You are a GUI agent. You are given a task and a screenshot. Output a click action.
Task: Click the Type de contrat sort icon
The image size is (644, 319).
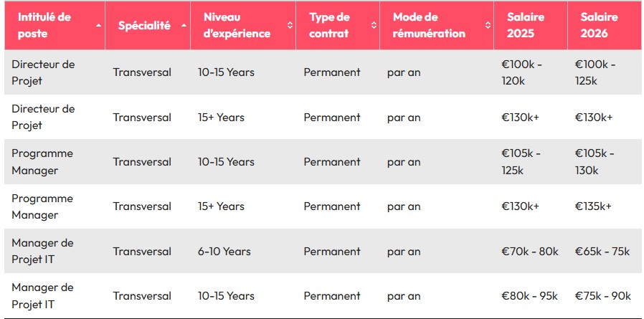tap(374, 25)
